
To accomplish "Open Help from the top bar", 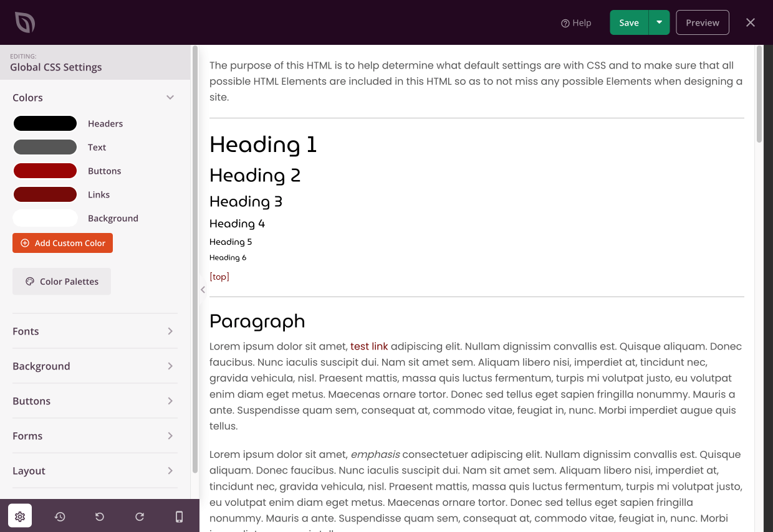I will (x=576, y=22).
